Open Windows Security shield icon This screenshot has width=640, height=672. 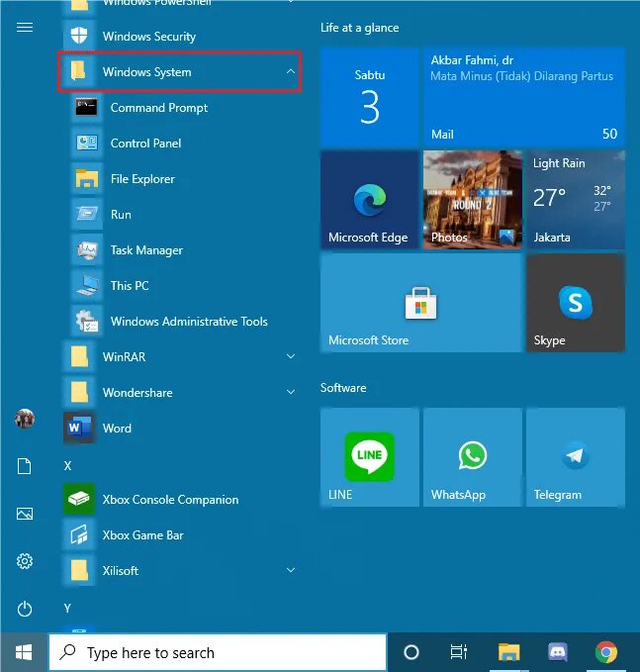coord(79,36)
